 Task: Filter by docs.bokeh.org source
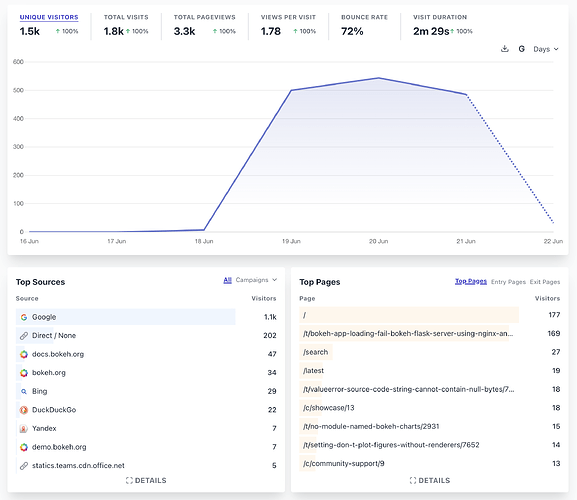146,354
